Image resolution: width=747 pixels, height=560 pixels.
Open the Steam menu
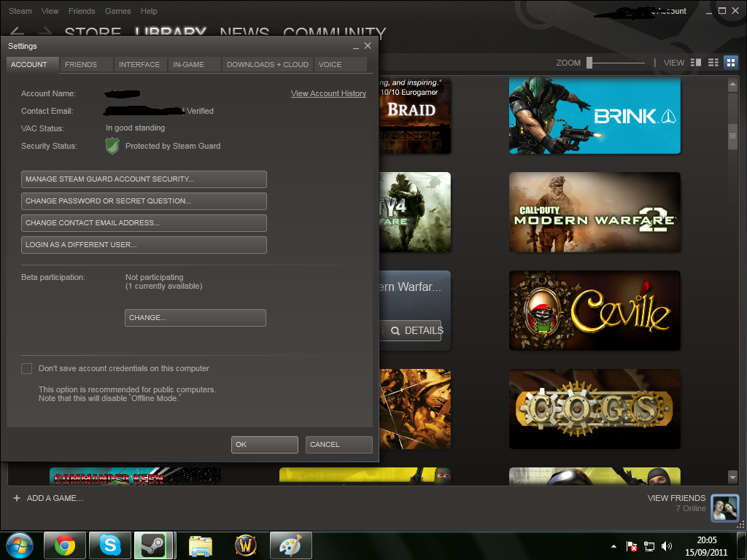(x=20, y=11)
